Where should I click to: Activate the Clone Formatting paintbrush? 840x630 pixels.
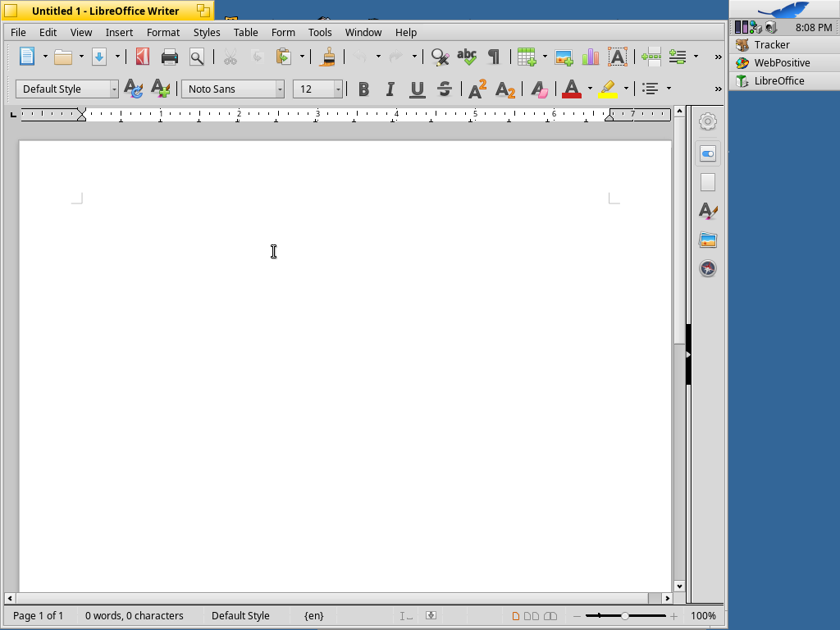[328, 57]
